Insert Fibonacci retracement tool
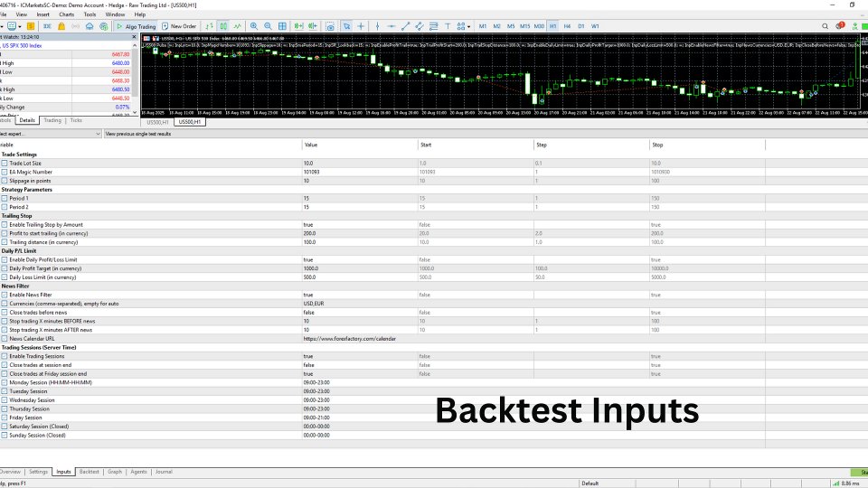The width and height of the screenshot is (868, 488). click(x=433, y=26)
